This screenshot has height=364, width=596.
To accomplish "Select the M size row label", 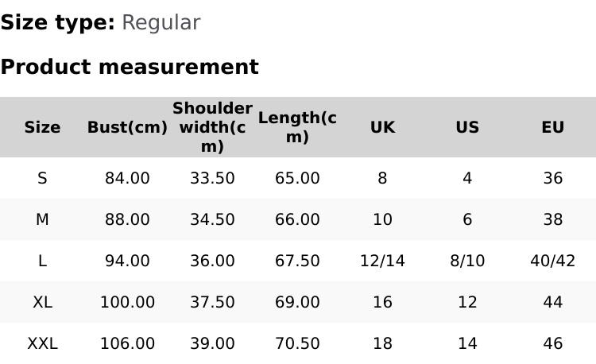I will click(42, 219).
